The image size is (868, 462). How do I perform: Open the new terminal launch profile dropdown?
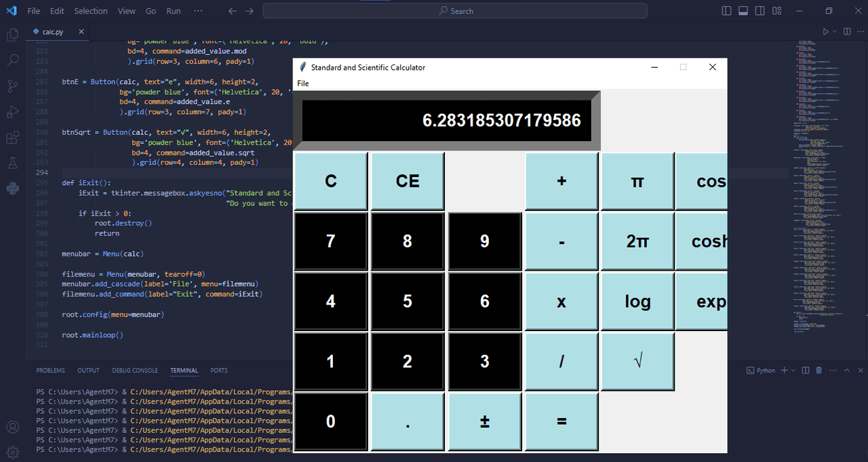793,370
